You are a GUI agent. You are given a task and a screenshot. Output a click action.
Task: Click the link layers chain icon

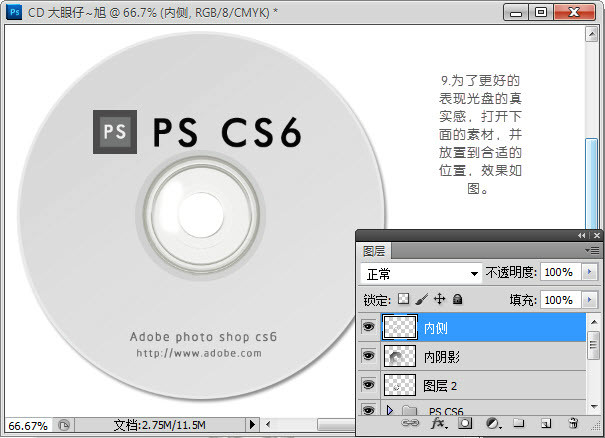point(412,424)
